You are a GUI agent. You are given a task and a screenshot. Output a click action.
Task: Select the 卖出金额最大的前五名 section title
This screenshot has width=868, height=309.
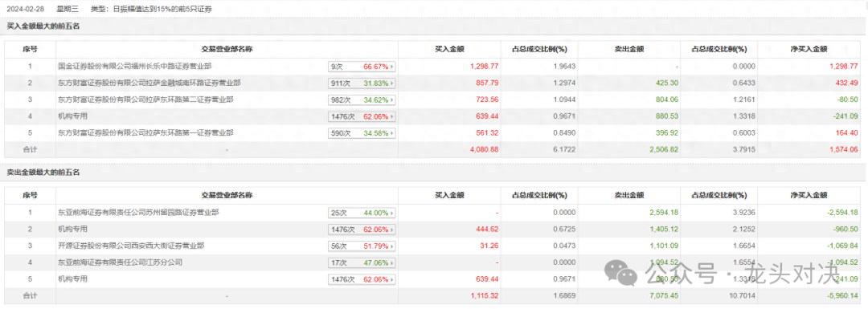tap(43, 173)
